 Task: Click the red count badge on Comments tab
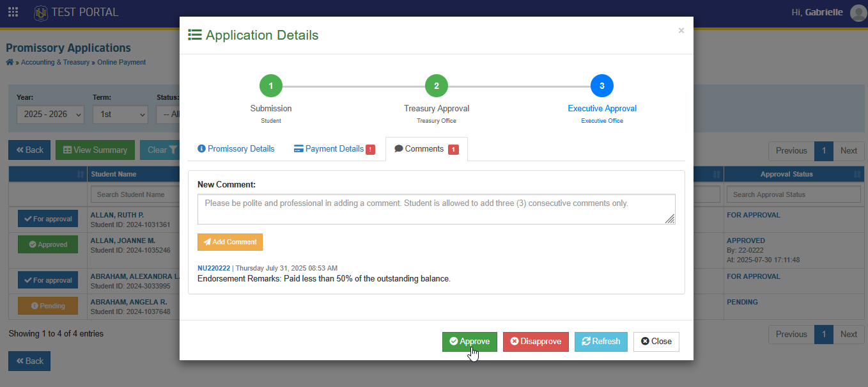pyautogui.click(x=453, y=150)
